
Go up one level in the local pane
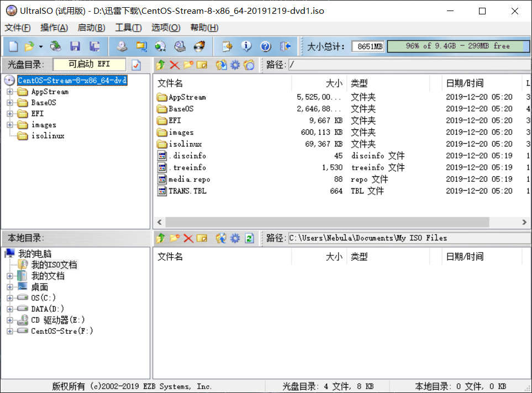coord(161,238)
